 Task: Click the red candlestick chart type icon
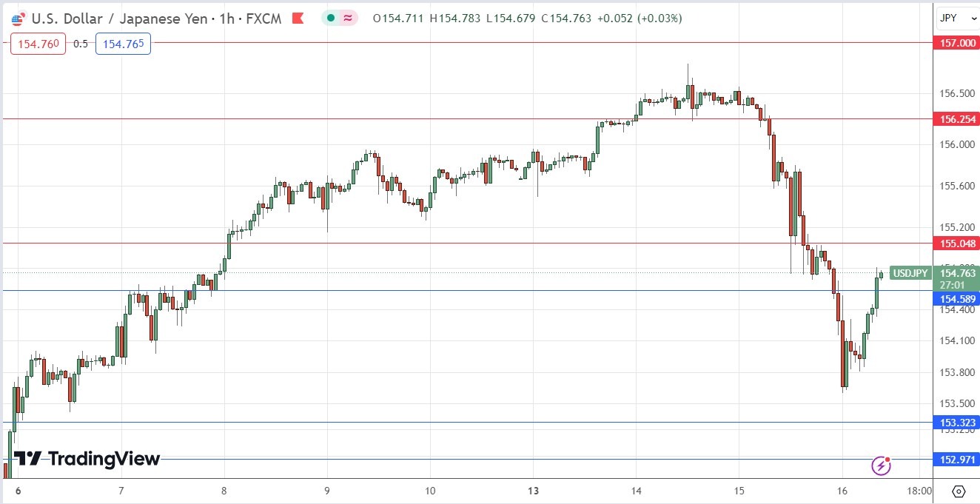298,19
